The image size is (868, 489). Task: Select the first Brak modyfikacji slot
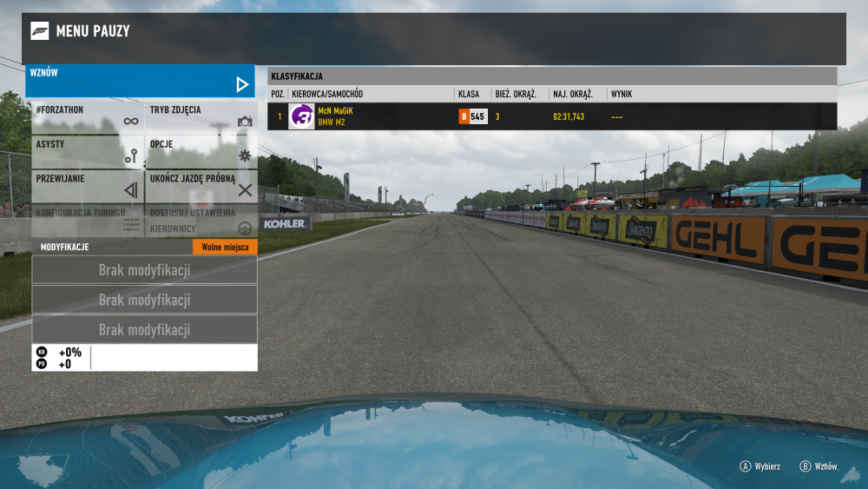[144, 270]
